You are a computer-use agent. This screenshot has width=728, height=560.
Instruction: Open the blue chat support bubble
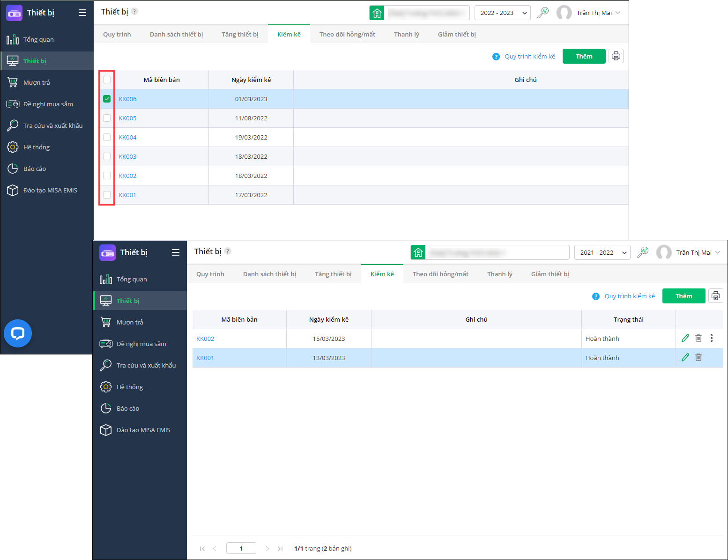[18, 333]
